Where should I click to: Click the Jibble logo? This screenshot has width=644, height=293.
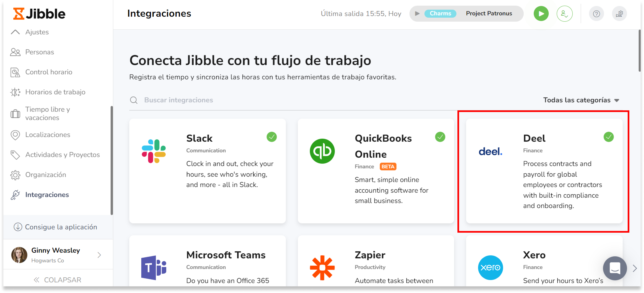click(x=39, y=13)
